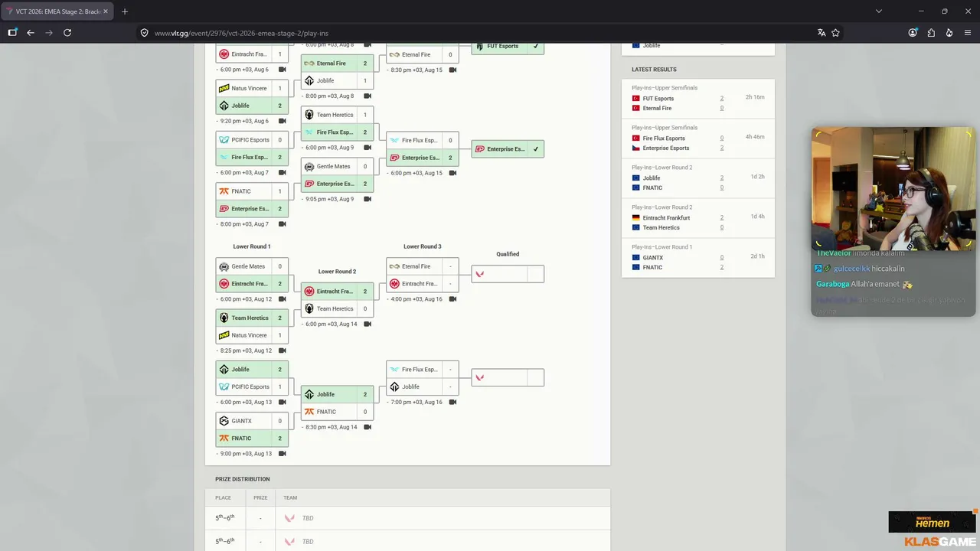Click the 'PLACE' column header in prize table
The height and width of the screenshot is (551, 980).
tap(223, 497)
